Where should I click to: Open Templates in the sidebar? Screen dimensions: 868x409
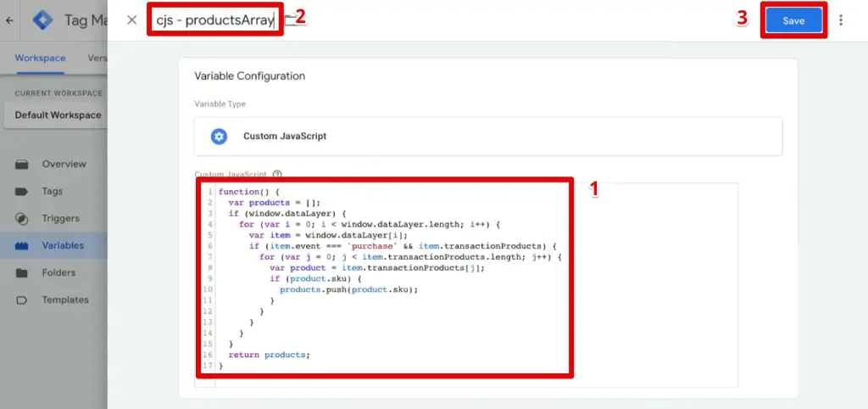coord(65,300)
